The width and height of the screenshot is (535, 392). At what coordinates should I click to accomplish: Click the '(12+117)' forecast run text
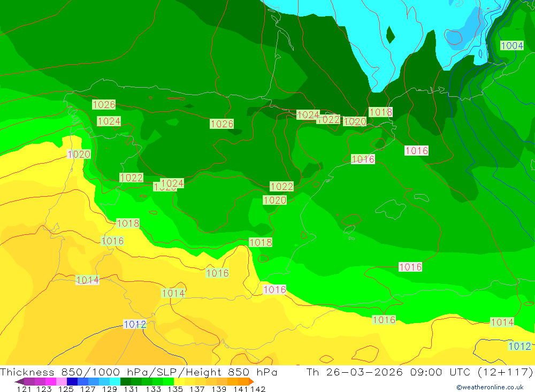(x=506, y=372)
